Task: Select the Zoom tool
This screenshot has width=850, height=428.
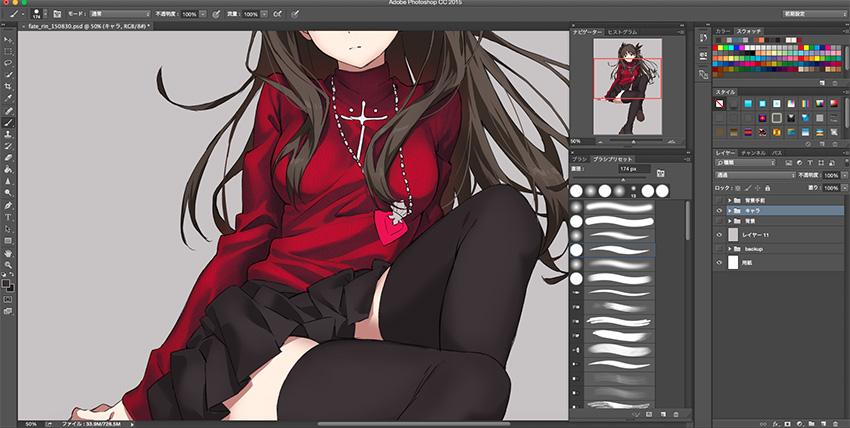Action: tap(9, 265)
